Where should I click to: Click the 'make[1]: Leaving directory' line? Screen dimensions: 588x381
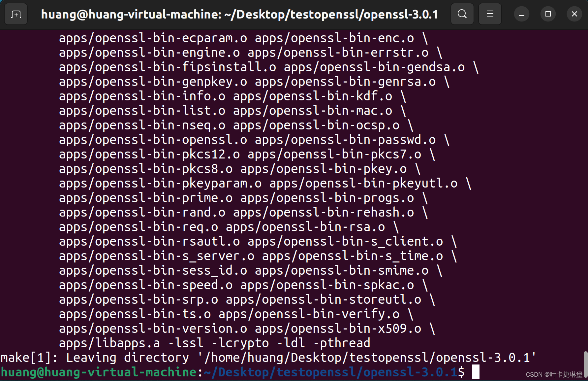tap(268, 358)
